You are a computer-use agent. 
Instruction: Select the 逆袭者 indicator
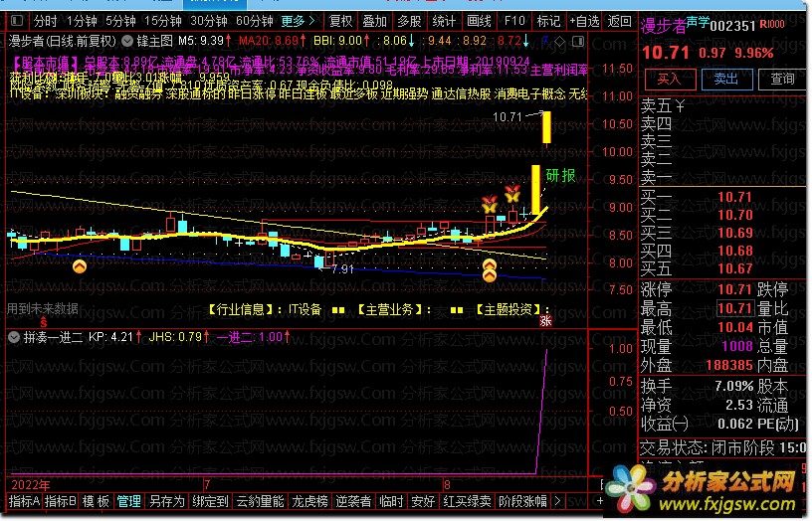(x=353, y=502)
